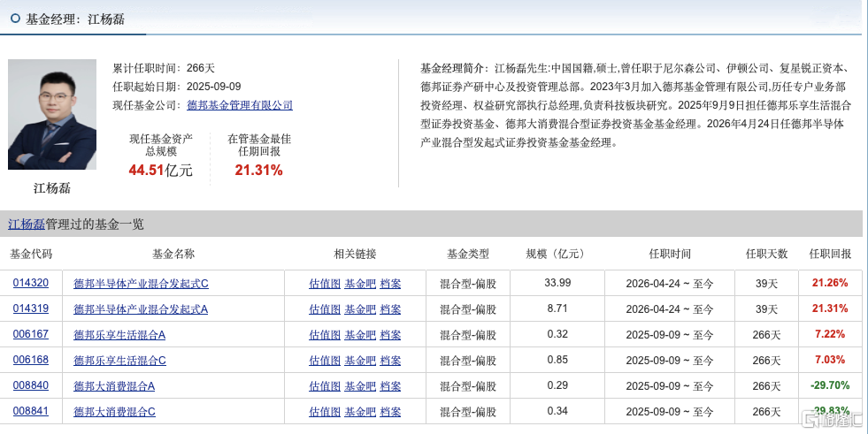The image size is (868, 434).
Task: Open 估值图 for fund 008840
Action: coord(325,386)
